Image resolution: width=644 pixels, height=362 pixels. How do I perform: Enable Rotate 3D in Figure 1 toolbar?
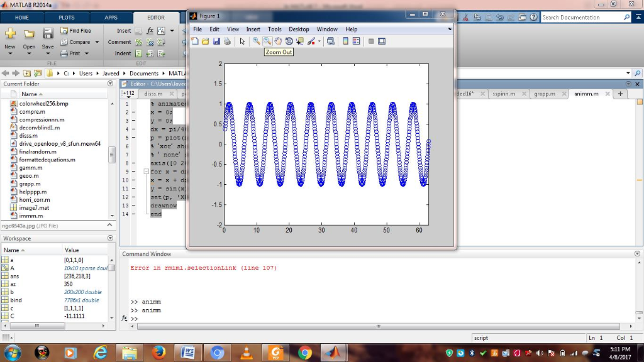pos(289,41)
